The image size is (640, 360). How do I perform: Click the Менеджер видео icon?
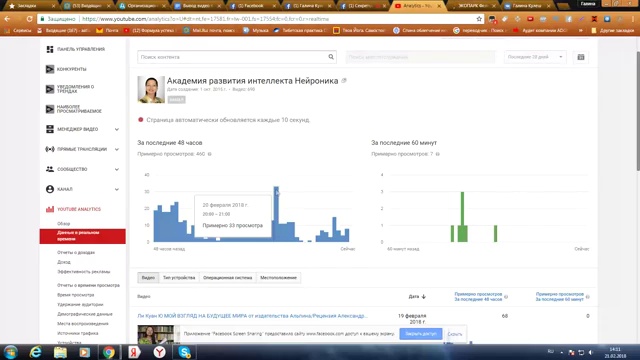50,129
